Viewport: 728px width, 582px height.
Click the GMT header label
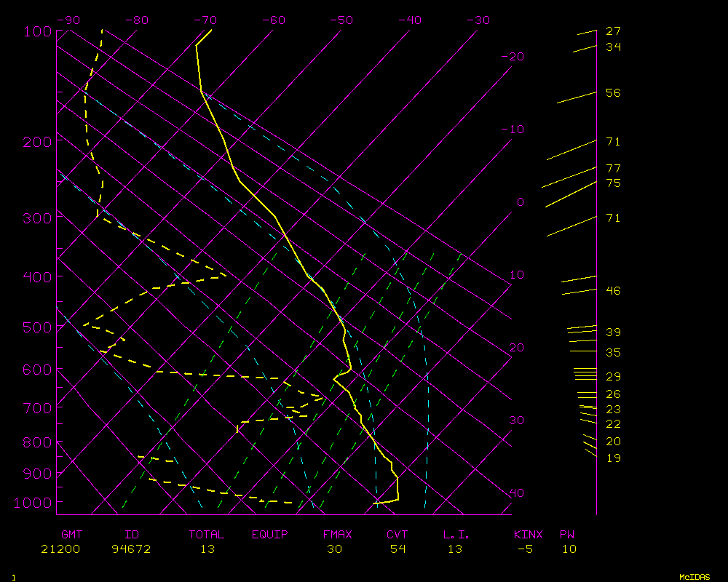tap(72, 535)
